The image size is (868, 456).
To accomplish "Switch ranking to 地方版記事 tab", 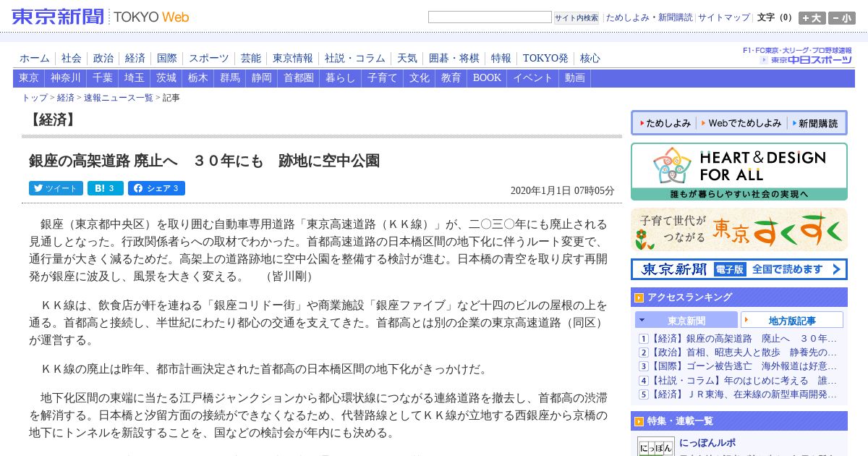I will pos(792,320).
